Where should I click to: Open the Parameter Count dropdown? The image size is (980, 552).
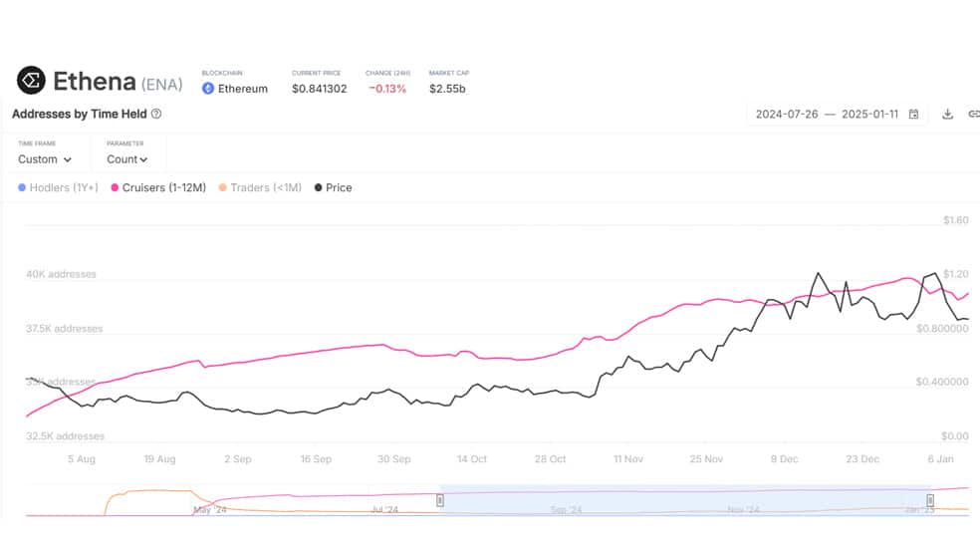126,159
